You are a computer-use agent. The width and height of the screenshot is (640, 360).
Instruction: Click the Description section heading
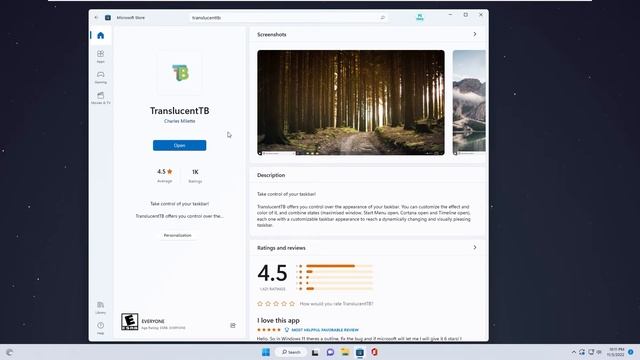271,175
